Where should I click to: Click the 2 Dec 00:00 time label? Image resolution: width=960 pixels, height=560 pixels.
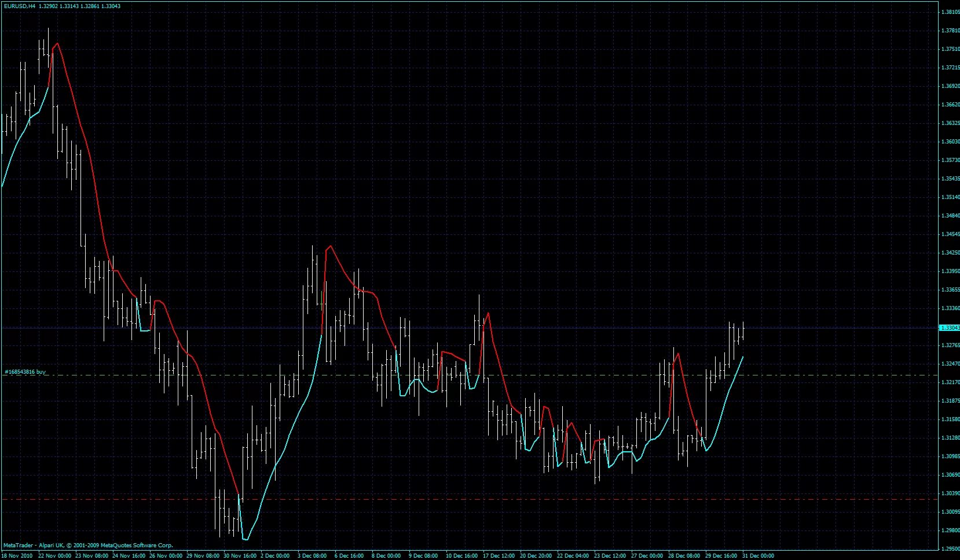275,556
